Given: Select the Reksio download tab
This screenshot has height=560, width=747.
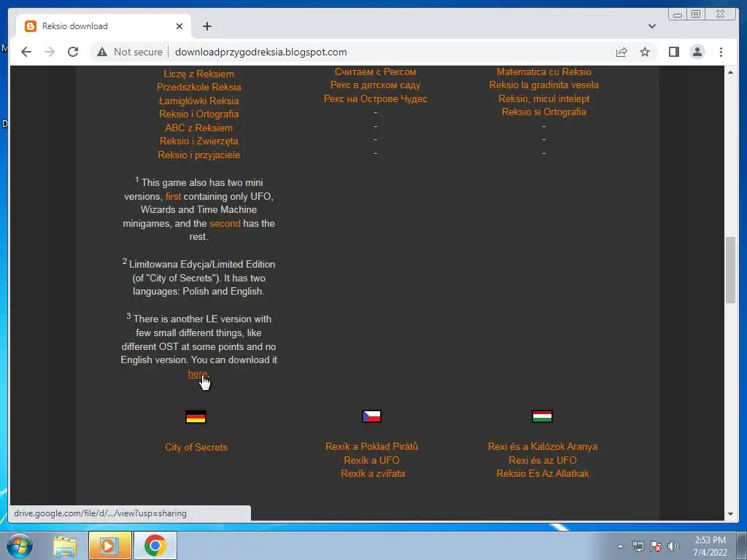Looking at the screenshot, I should (x=104, y=26).
